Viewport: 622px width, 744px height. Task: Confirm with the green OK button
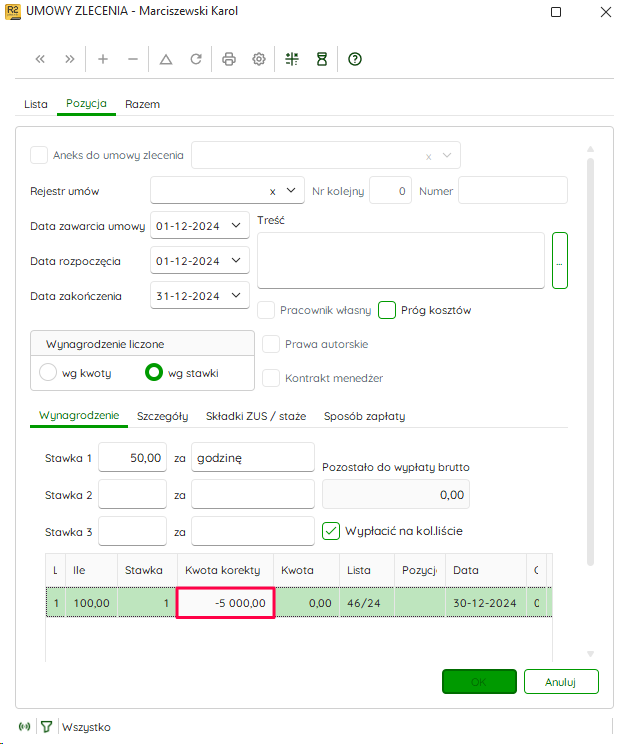point(479,682)
